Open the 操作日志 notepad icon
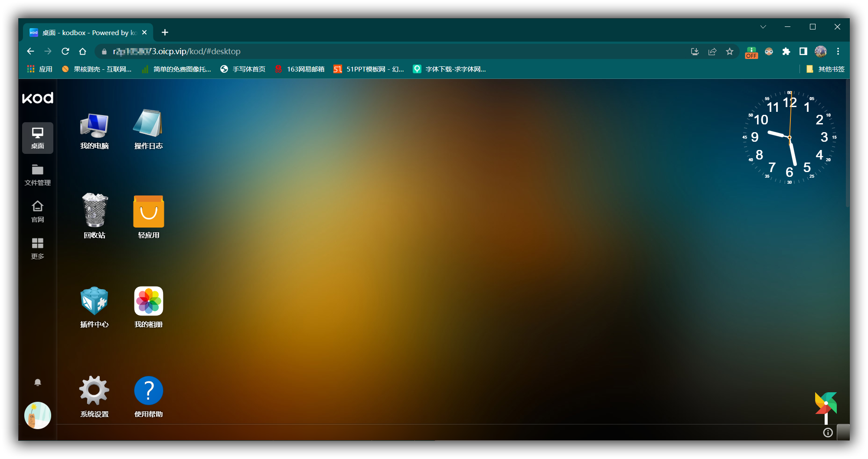The image size is (868, 459). pos(148,131)
